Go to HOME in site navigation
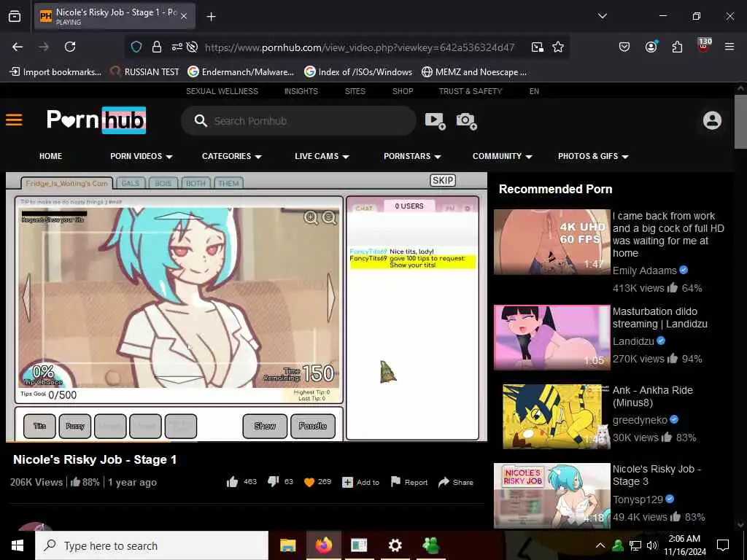The width and height of the screenshot is (747, 560). click(x=50, y=156)
